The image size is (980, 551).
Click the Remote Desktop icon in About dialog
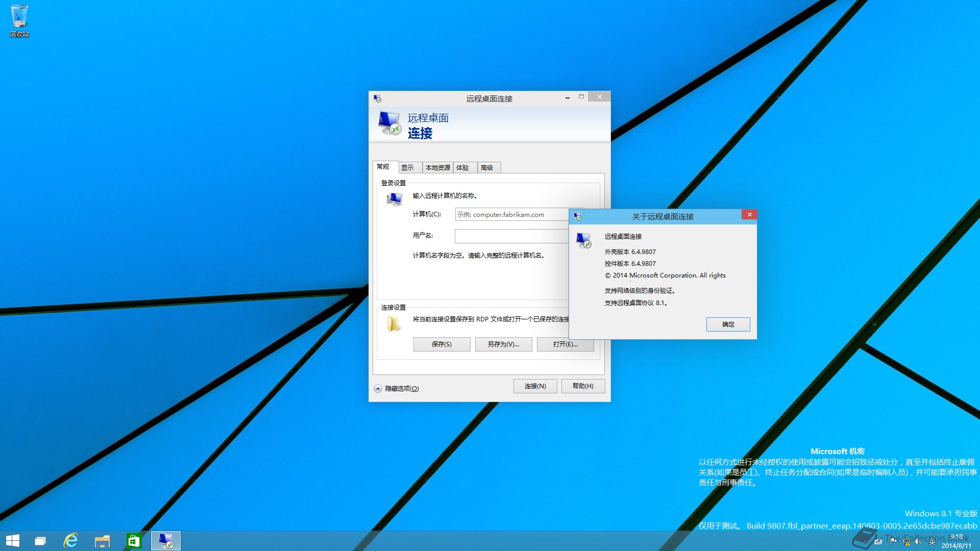click(583, 240)
